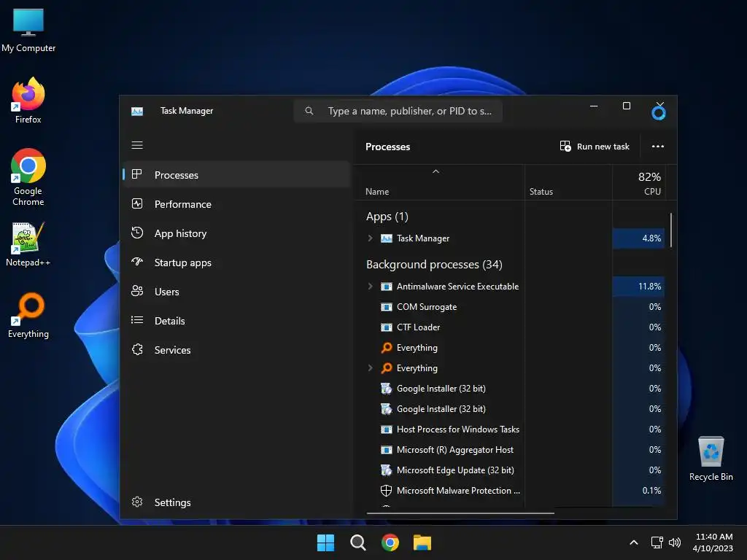747x560 pixels.
Task: Open the hamburger navigation menu in Task Manager
Action: pyautogui.click(x=137, y=145)
